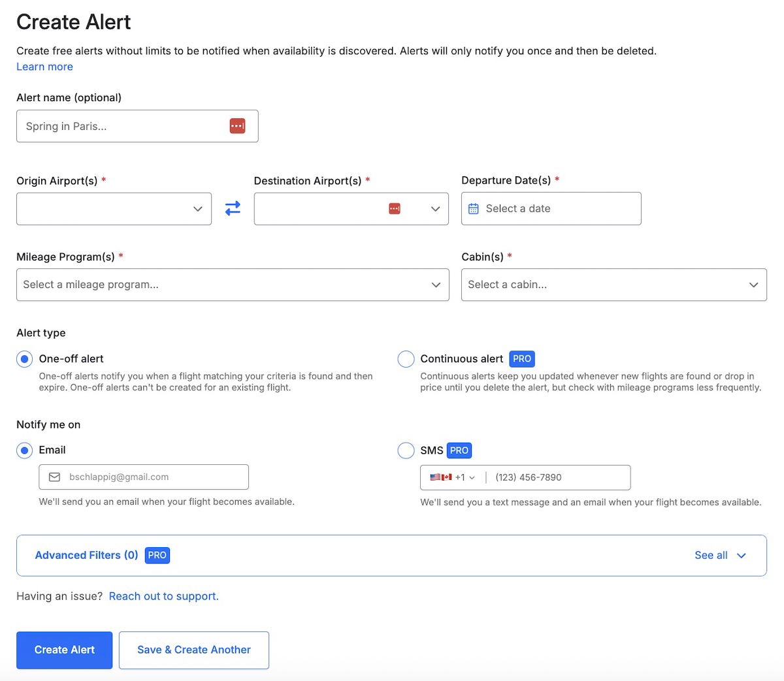Click the calendar icon in Departure Date

click(474, 209)
